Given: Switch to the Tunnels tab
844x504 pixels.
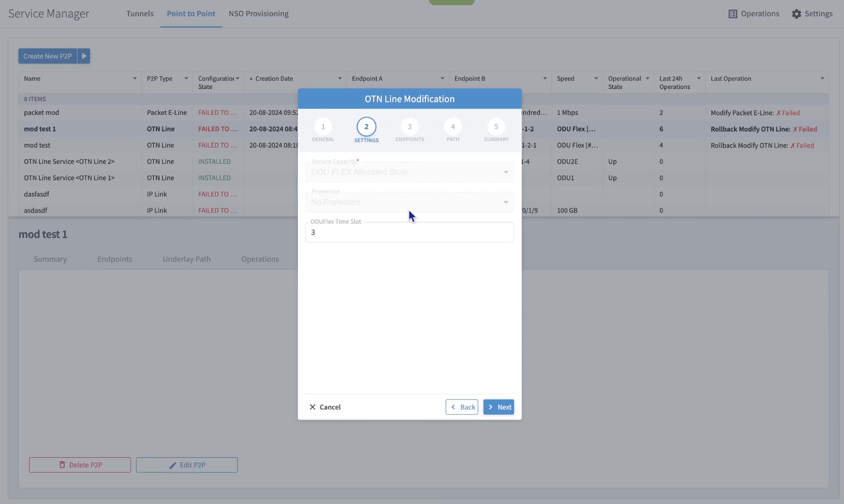Looking at the screenshot, I should tap(140, 13).
